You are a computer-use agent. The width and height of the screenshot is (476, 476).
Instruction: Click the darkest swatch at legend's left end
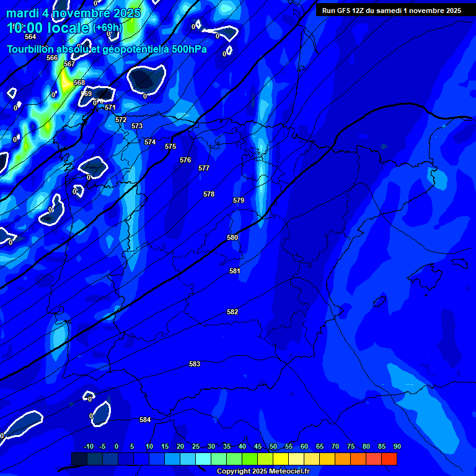pyautogui.click(x=79, y=459)
